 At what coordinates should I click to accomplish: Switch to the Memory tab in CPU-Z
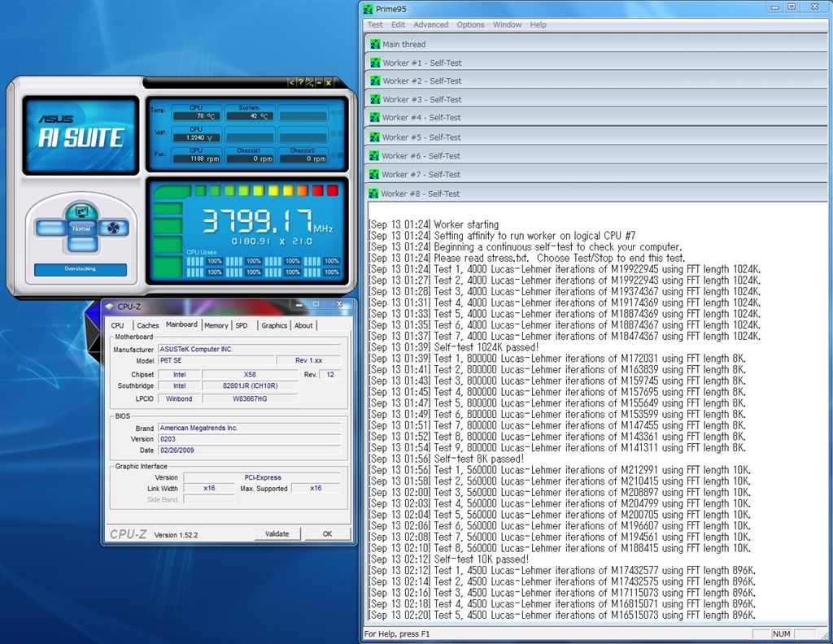coord(216,325)
